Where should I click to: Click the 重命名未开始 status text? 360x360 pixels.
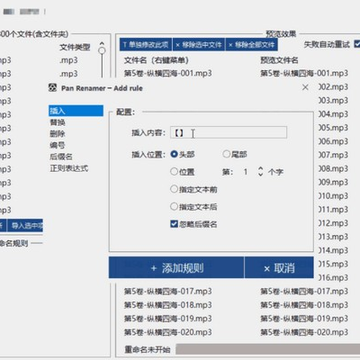(x=147, y=349)
